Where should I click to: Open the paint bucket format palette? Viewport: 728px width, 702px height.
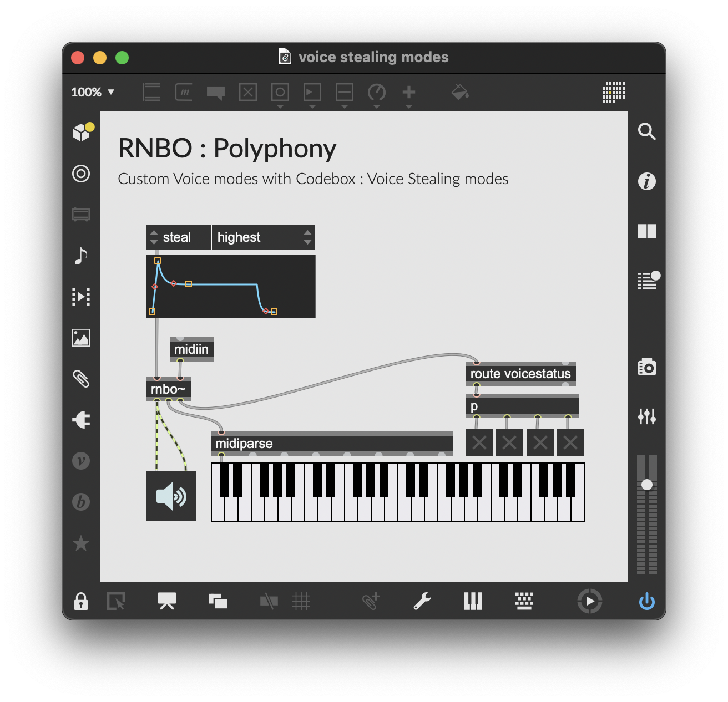460,92
